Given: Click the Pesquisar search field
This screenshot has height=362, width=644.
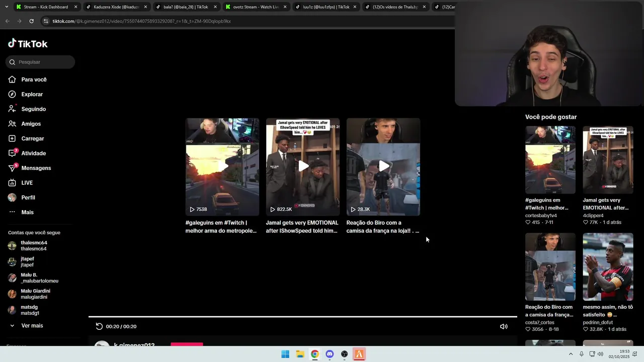Looking at the screenshot, I should [x=40, y=62].
